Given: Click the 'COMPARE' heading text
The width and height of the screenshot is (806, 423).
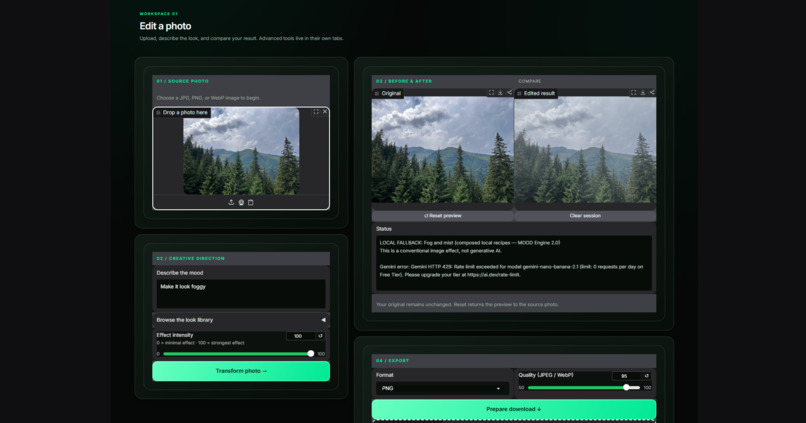Looking at the screenshot, I should (x=529, y=81).
